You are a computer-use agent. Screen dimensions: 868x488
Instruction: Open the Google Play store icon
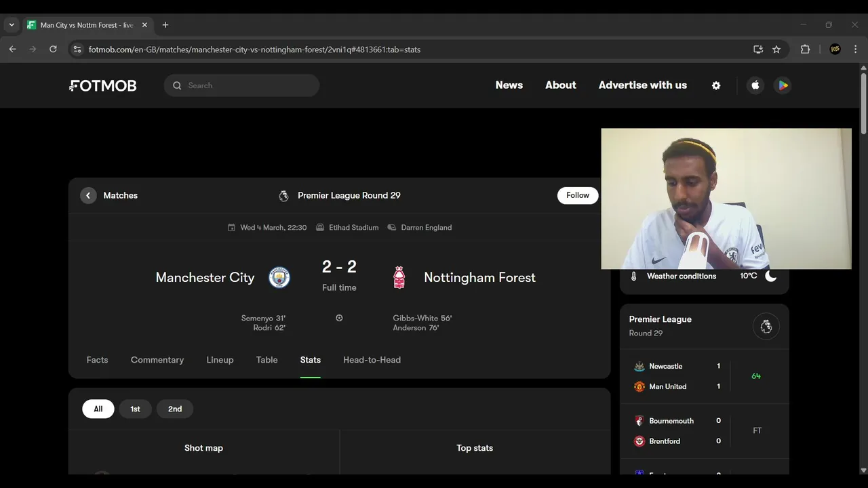tap(783, 85)
